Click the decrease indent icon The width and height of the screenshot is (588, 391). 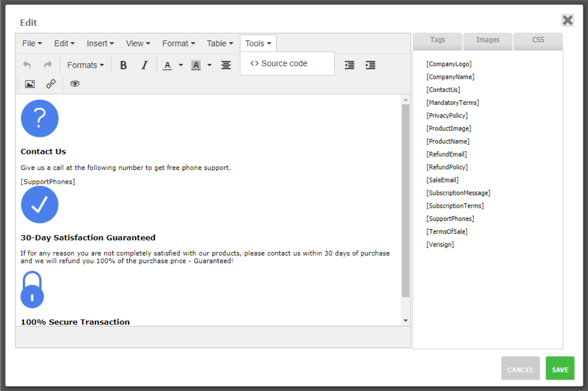point(350,65)
